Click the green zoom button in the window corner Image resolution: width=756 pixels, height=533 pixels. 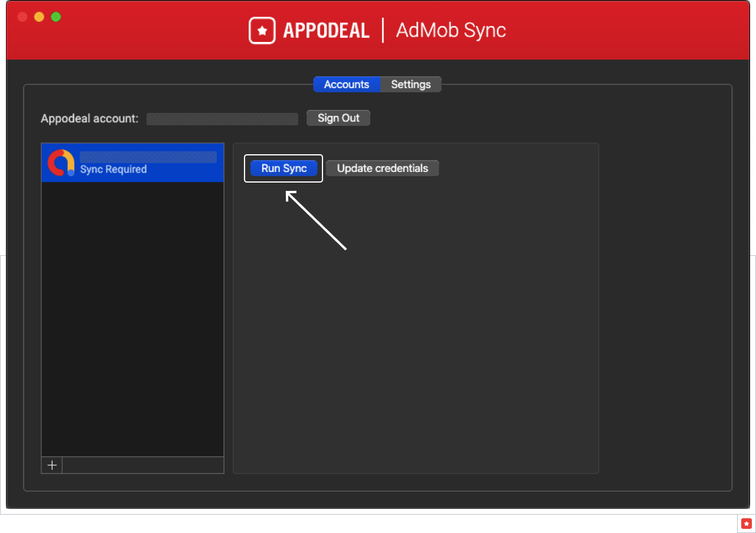56,17
